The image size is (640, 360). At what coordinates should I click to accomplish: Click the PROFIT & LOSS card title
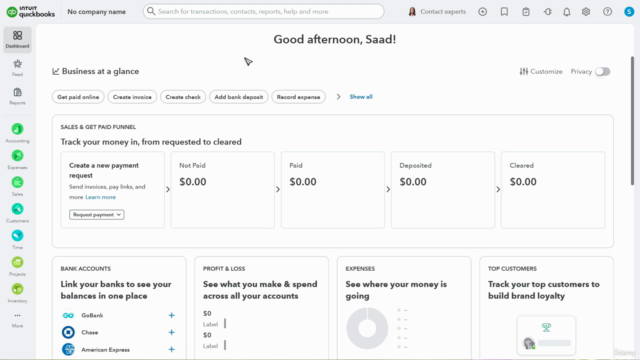(x=224, y=269)
